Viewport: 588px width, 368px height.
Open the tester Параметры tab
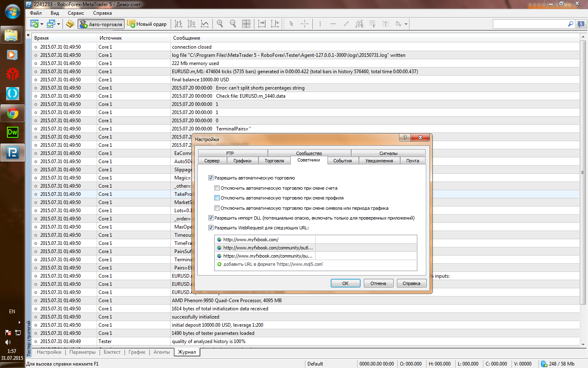(82, 352)
